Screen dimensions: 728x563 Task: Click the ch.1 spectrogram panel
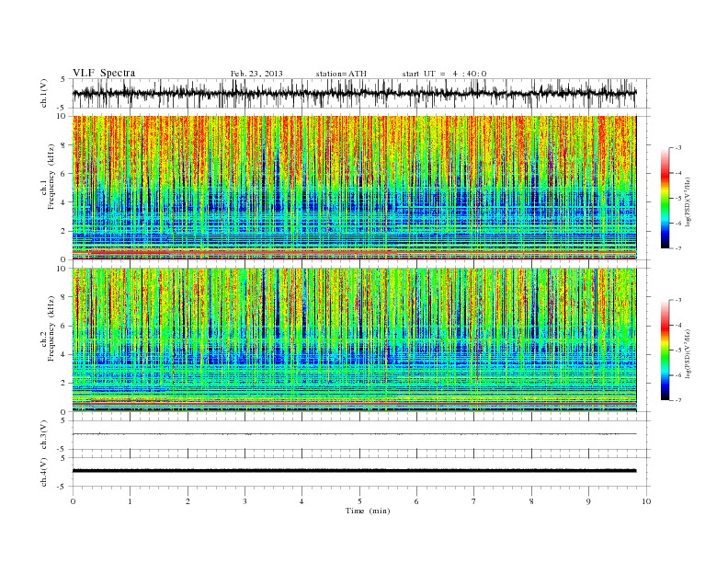(x=354, y=188)
